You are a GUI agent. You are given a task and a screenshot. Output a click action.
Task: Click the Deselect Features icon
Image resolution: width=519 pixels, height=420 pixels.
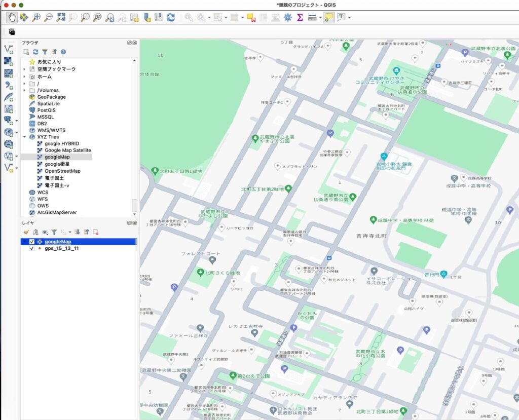(251, 17)
